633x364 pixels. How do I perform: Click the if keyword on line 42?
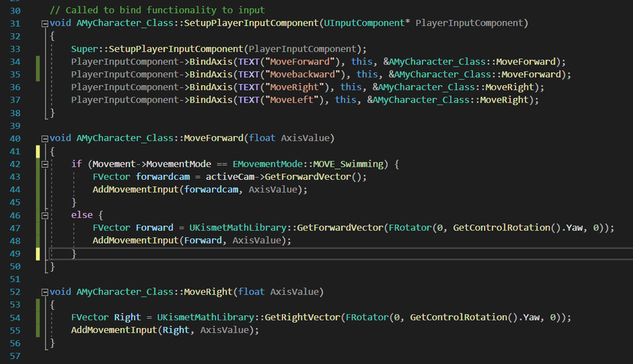tap(76, 164)
